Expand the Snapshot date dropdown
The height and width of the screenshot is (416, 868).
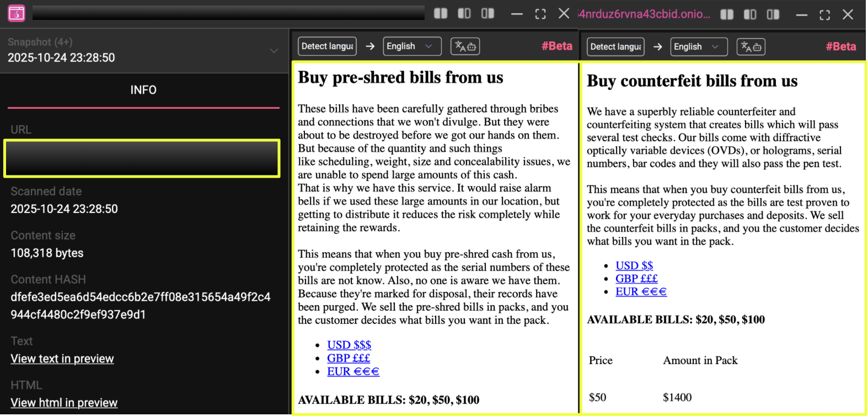(274, 51)
